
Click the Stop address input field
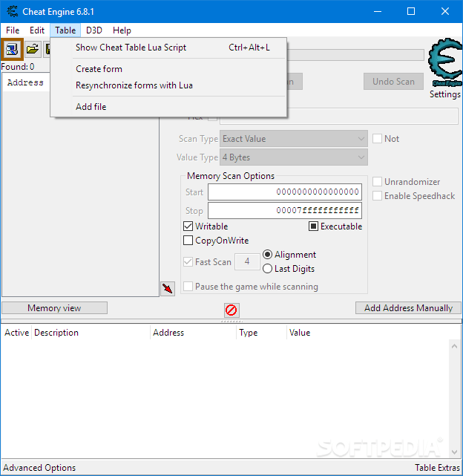tap(285, 210)
